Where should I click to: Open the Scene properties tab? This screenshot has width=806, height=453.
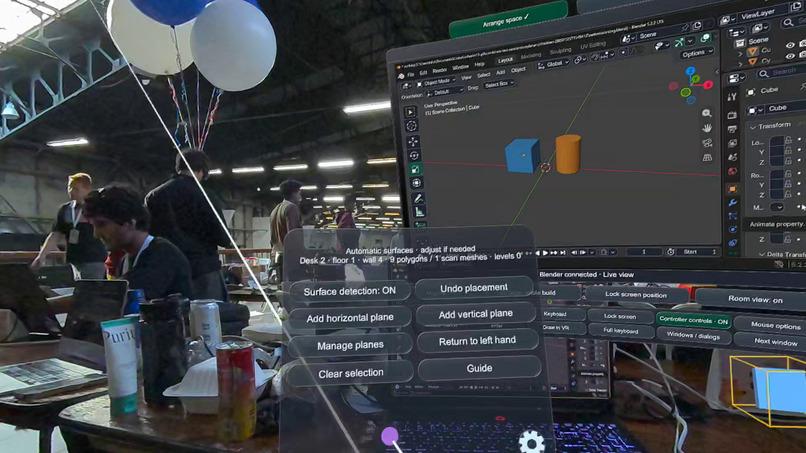coord(732,157)
